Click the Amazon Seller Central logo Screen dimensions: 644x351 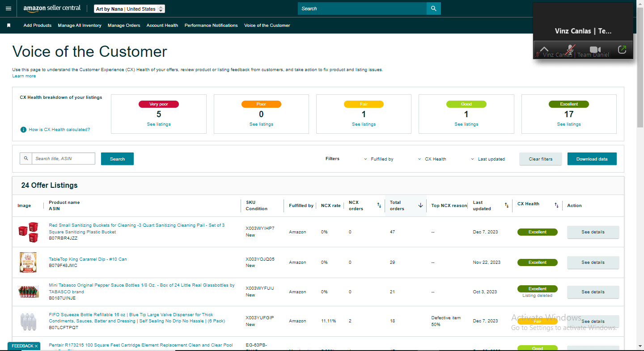(52, 8)
